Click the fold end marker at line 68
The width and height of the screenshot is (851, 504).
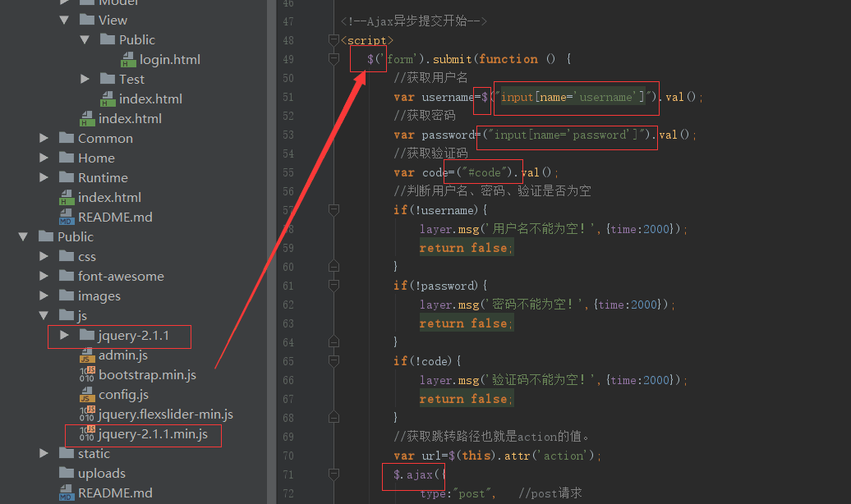pos(333,417)
